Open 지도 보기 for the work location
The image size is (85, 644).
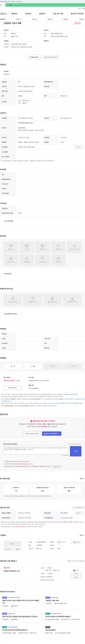point(79,147)
